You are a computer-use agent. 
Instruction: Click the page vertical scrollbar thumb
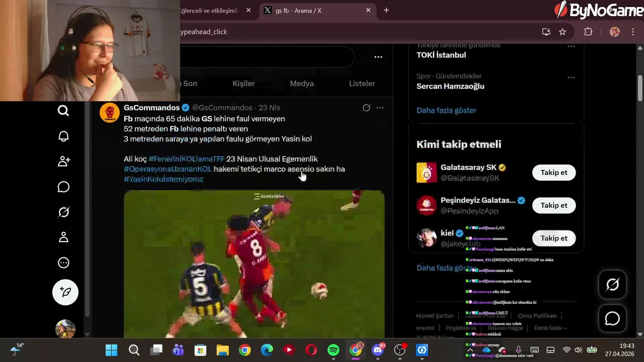(640, 88)
